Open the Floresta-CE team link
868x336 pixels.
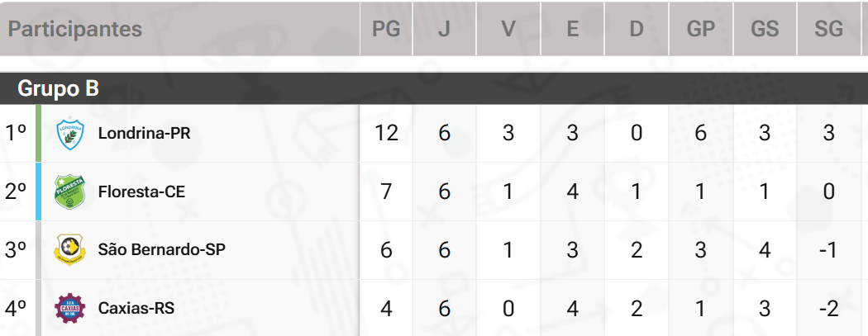coord(141,192)
